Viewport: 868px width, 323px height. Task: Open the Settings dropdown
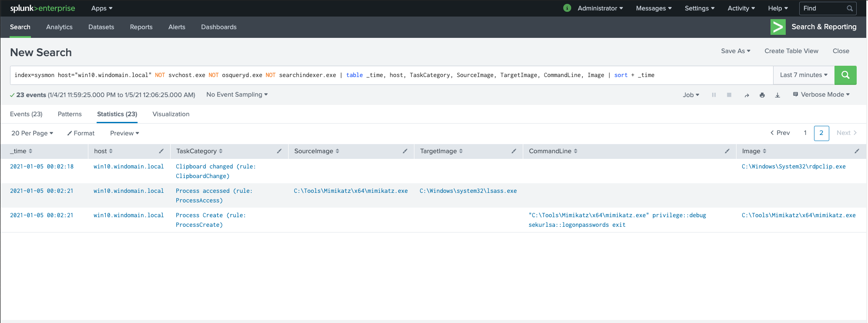tap(700, 8)
